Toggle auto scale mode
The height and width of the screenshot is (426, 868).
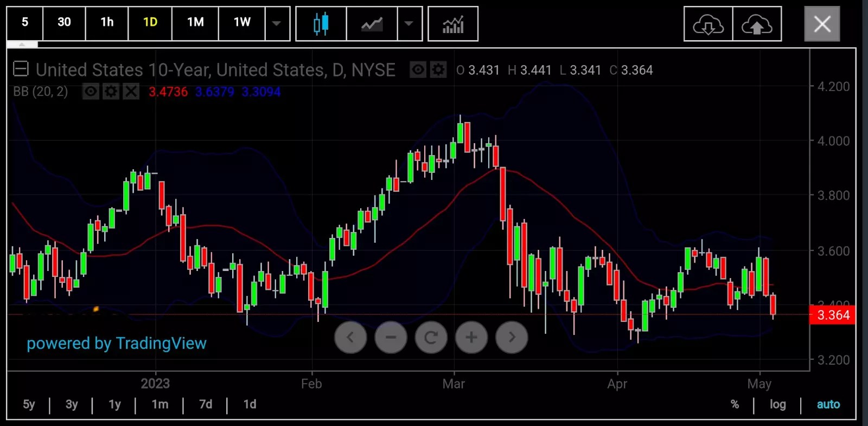[x=828, y=404]
